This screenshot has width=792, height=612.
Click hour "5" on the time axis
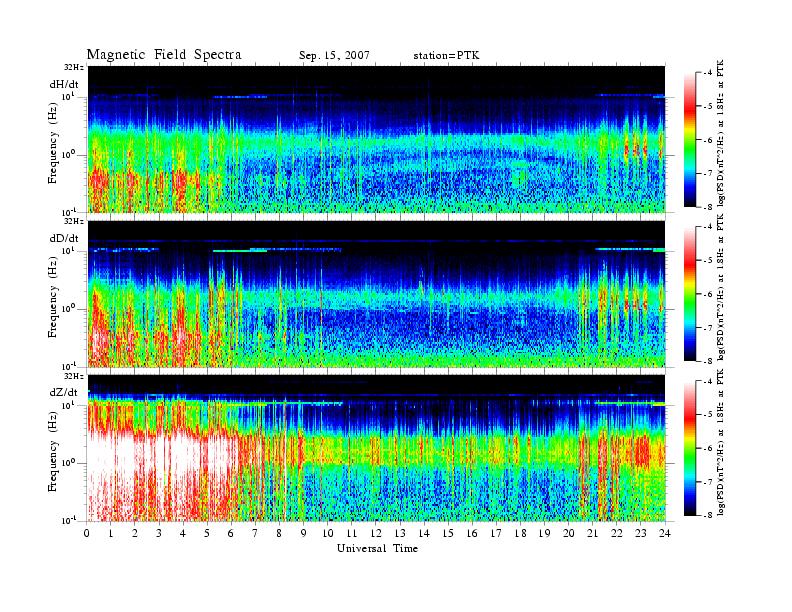207,533
